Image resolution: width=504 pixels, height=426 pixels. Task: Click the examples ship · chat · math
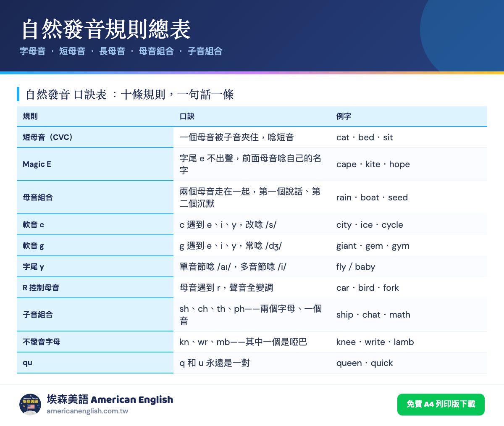click(373, 315)
